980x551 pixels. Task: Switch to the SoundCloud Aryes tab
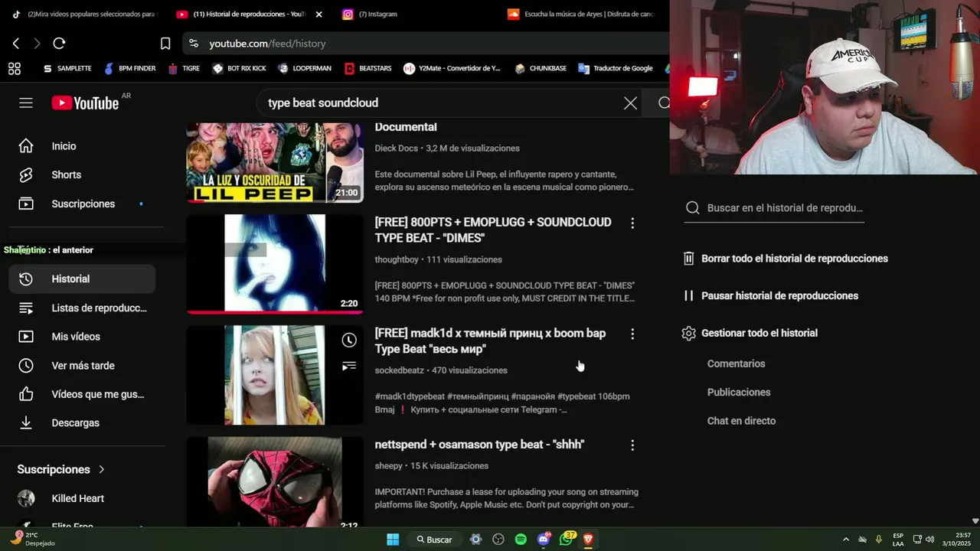click(582, 14)
